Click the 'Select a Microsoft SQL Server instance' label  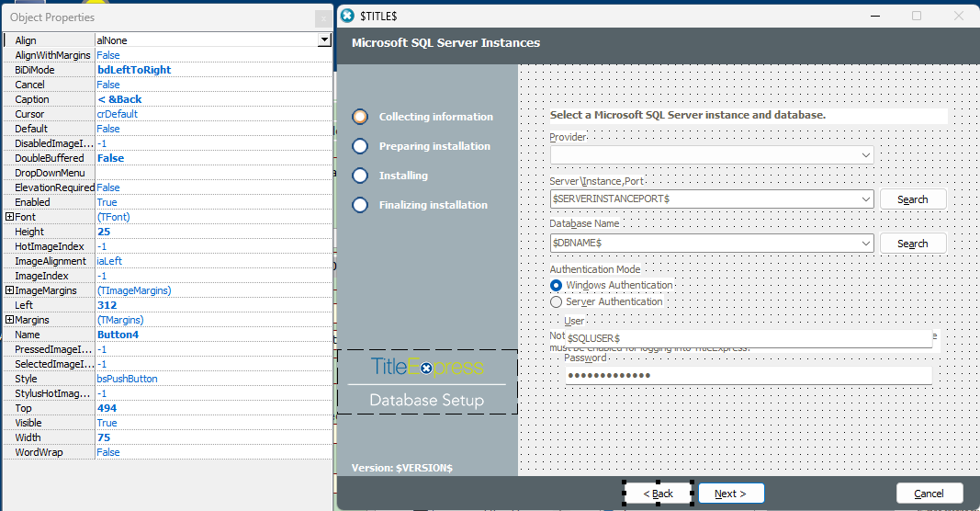click(688, 115)
